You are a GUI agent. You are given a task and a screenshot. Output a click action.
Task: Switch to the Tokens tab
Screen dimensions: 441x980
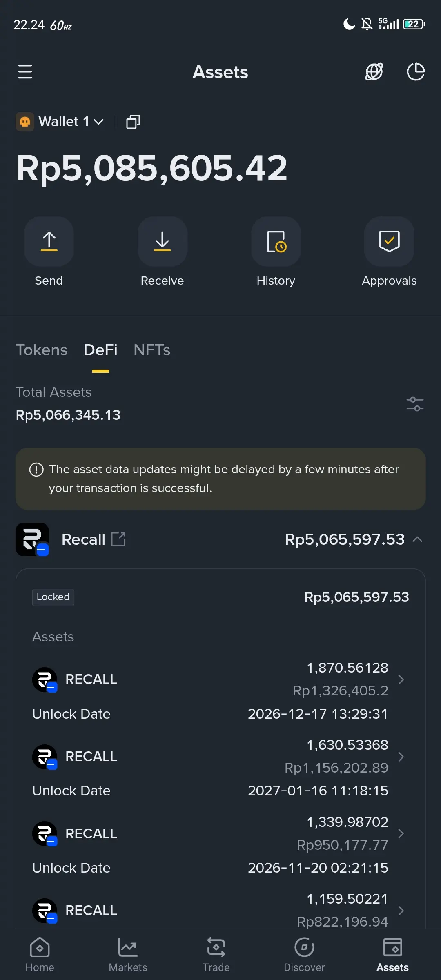pyautogui.click(x=42, y=350)
